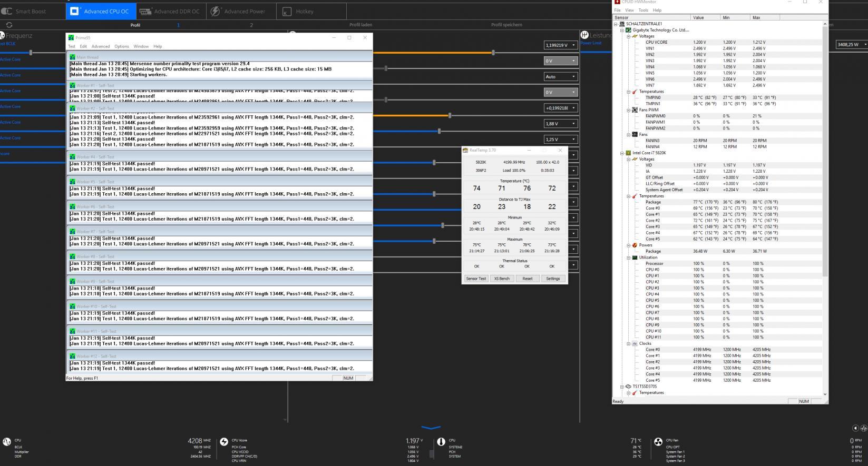This screenshot has height=466, width=868.
Task: Click the top orange voltage slider handle
Action: click(493, 53)
